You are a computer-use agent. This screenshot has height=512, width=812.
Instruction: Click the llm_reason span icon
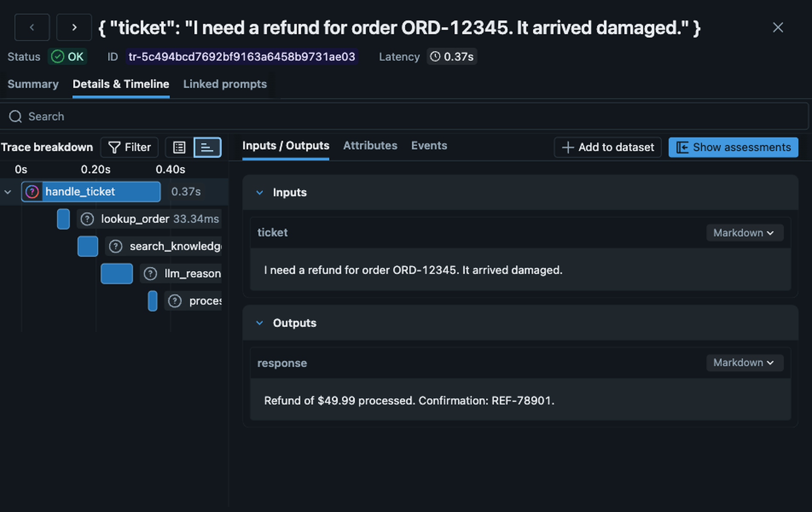point(150,274)
